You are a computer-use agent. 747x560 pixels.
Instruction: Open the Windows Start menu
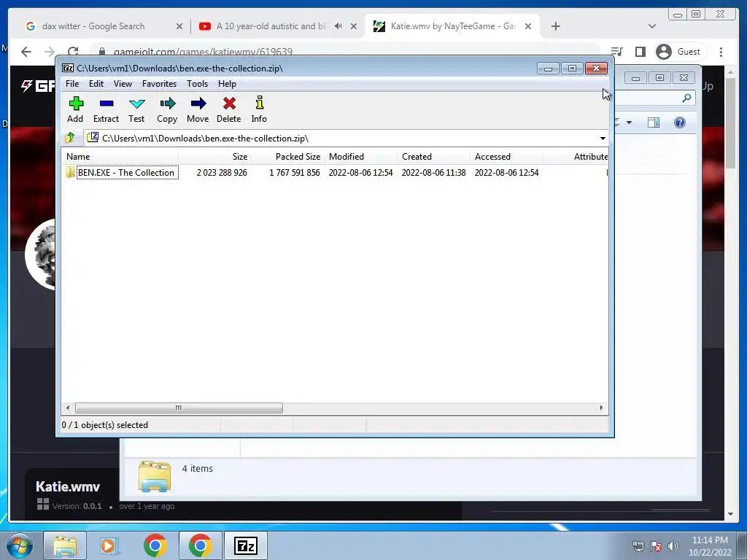(x=18, y=546)
